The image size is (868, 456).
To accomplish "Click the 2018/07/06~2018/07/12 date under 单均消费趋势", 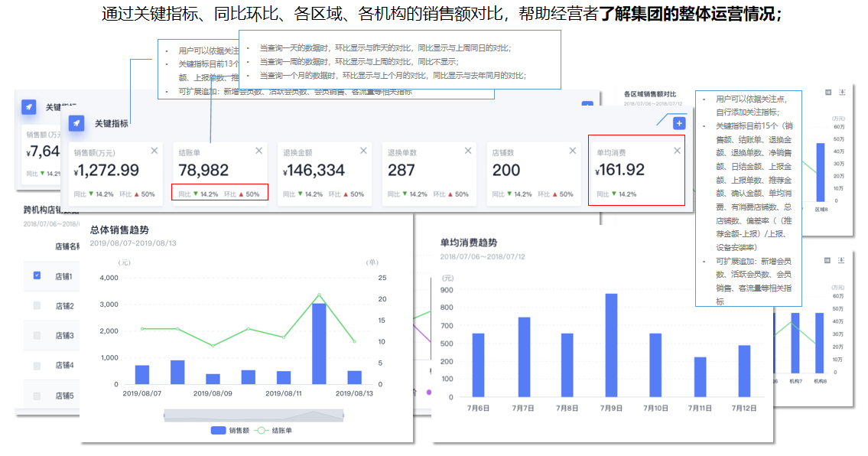I will point(483,256).
